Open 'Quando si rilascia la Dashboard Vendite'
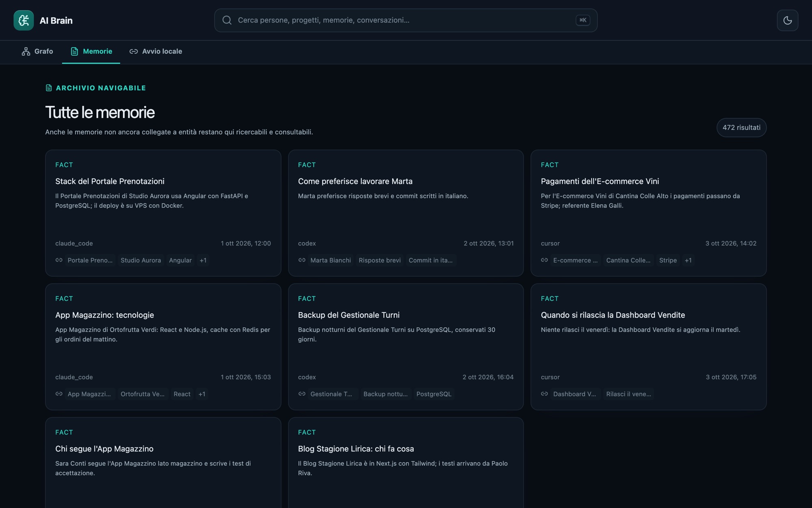The height and width of the screenshot is (508, 812). 648,347
